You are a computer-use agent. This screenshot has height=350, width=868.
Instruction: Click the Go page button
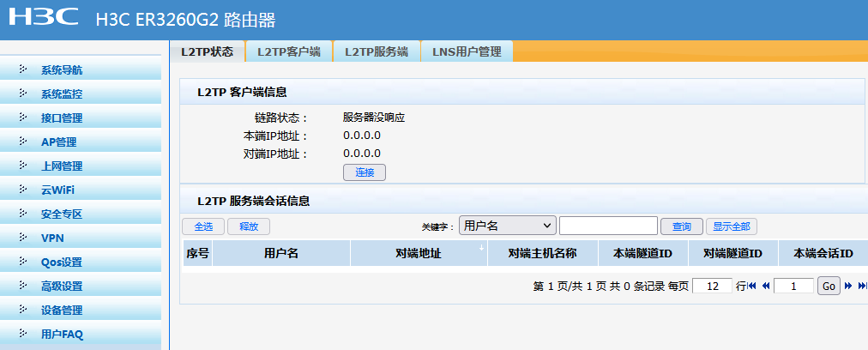(x=829, y=287)
